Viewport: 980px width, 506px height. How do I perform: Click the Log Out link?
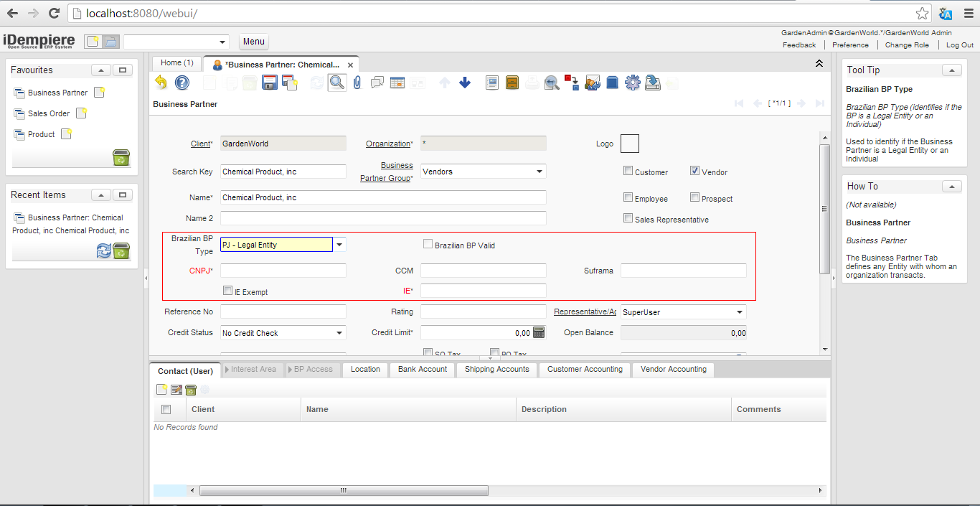(x=960, y=45)
